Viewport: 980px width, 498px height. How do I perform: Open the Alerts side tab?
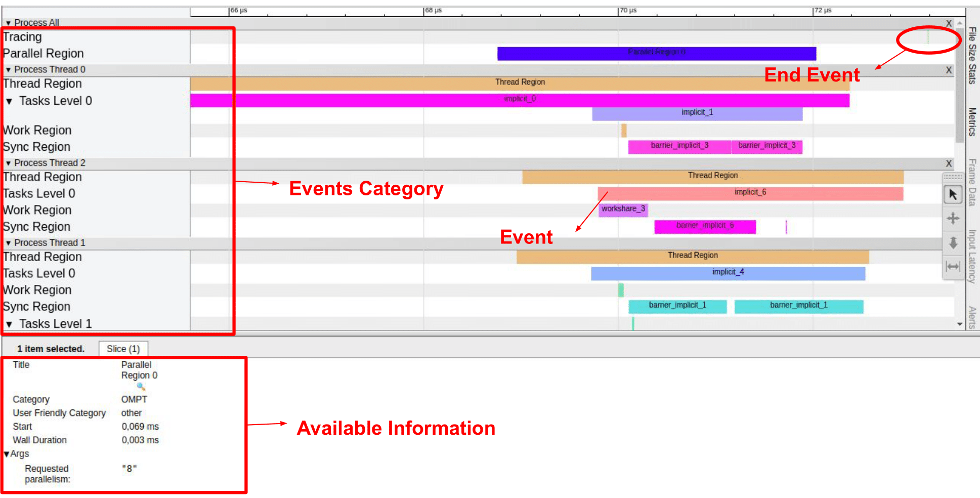[x=971, y=317]
